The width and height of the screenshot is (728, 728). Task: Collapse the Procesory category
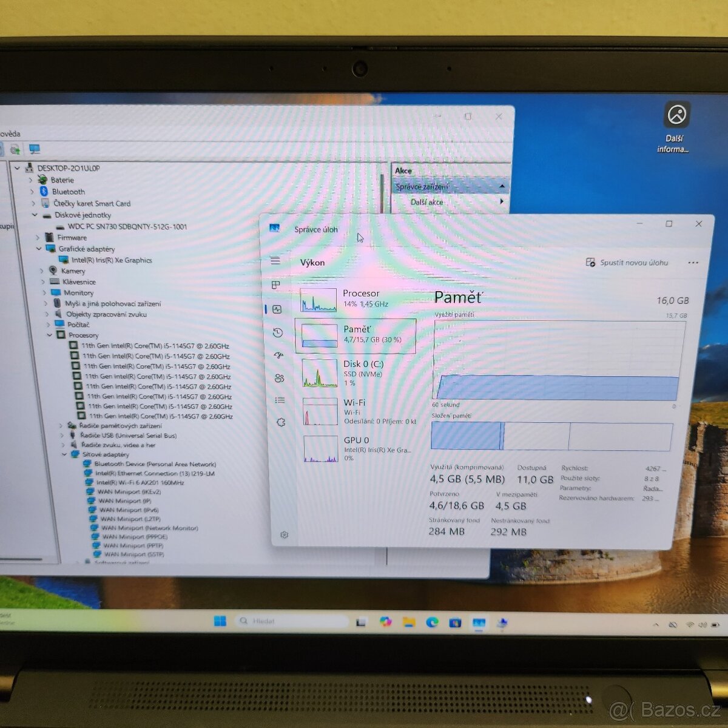pyautogui.click(x=50, y=335)
